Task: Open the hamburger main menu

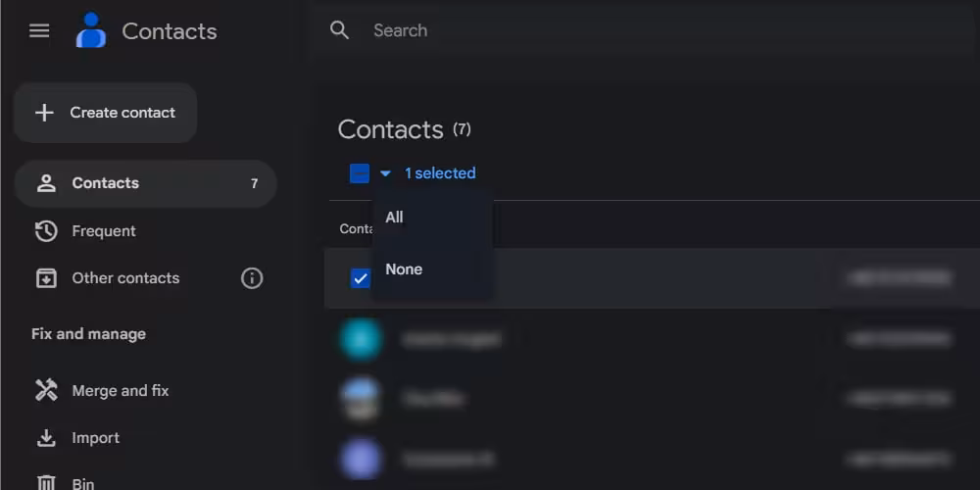Action: pos(39,31)
